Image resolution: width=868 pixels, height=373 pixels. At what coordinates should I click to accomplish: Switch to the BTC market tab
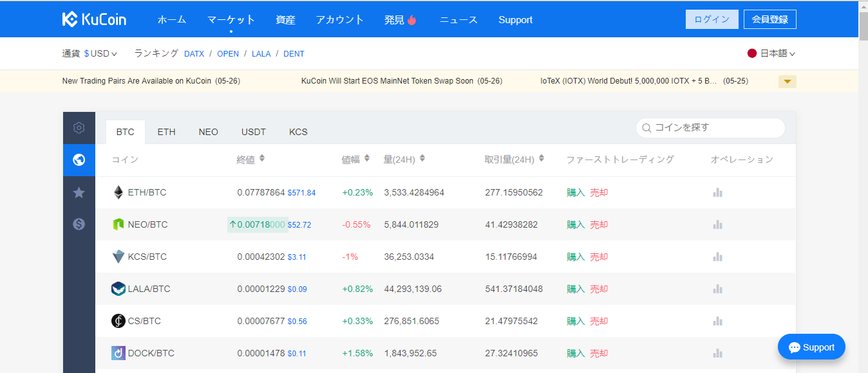click(126, 132)
